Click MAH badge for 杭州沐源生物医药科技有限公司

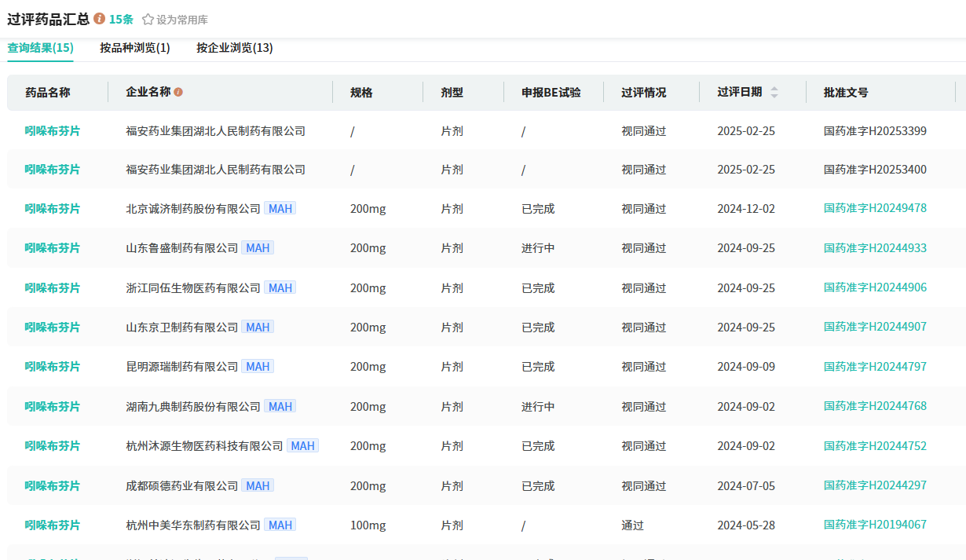pos(302,446)
